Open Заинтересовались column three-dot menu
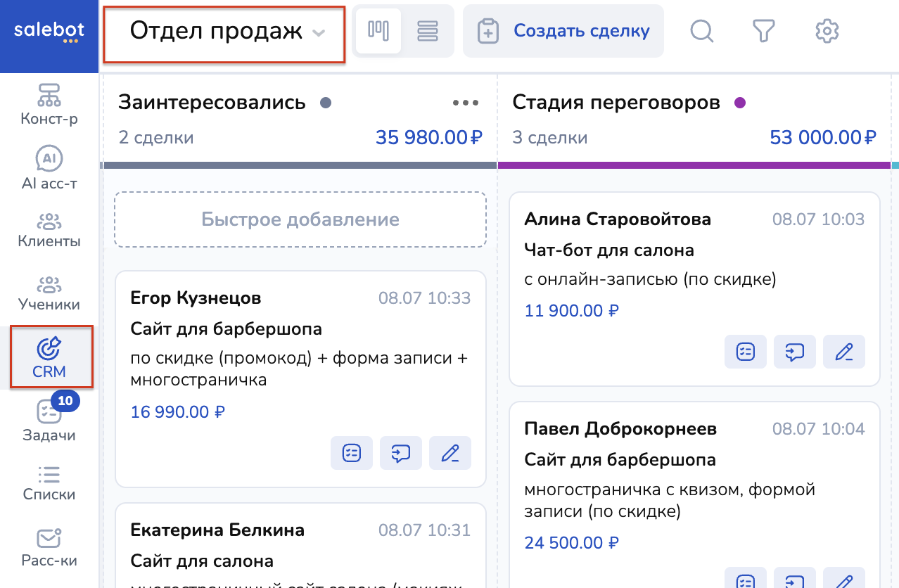Viewport: 899px width, 588px height. tap(465, 103)
